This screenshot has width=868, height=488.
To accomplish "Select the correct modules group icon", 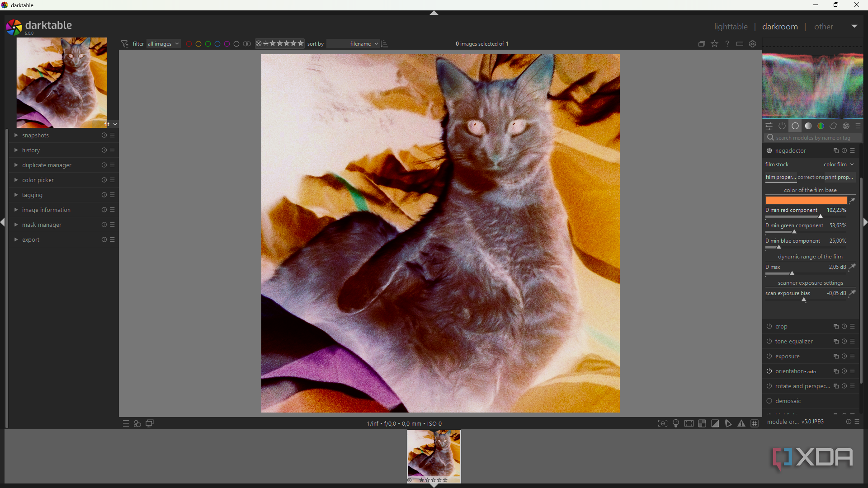I will [x=833, y=126].
